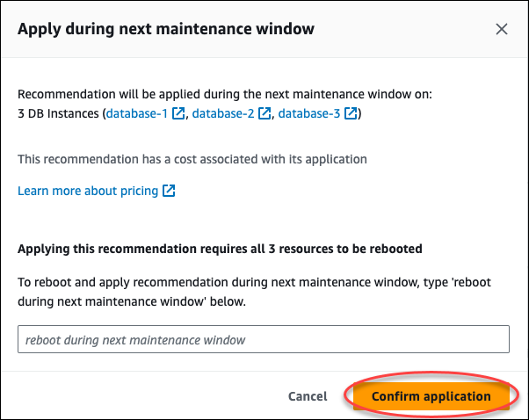Cancel applying the recommendation

coord(308,396)
